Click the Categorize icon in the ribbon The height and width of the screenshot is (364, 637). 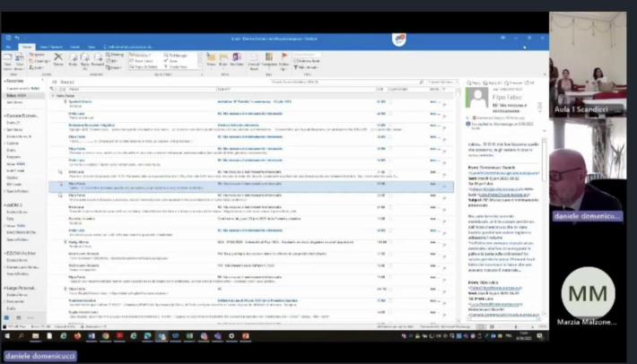(268, 58)
